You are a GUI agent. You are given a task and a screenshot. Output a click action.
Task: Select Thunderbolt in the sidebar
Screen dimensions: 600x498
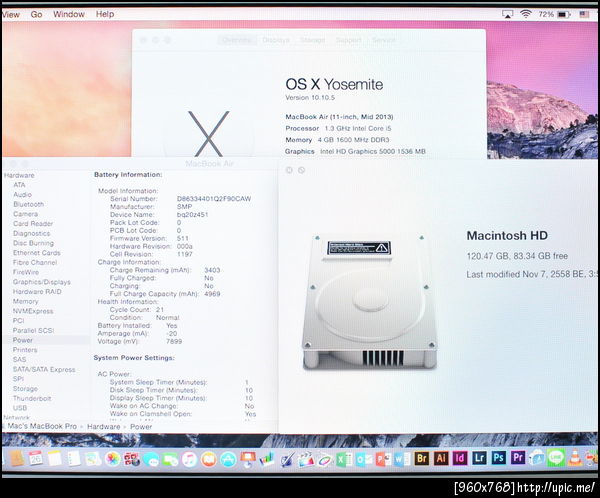coord(32,398)
